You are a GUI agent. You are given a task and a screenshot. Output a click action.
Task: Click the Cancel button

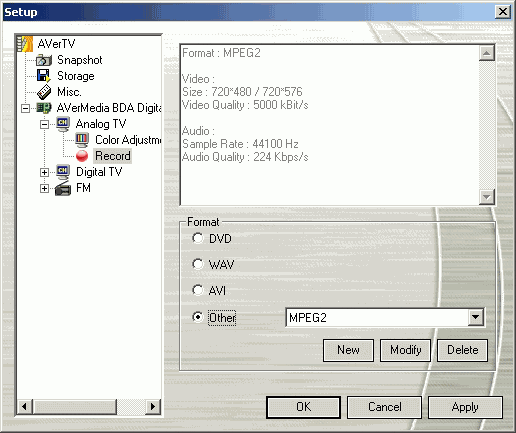pyautogui.click(x=384, y=407)
